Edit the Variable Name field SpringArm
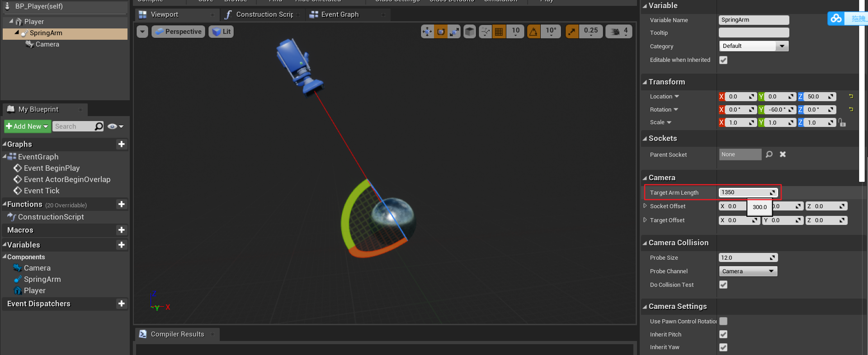The image size is (868, 355). coord(754,20)
